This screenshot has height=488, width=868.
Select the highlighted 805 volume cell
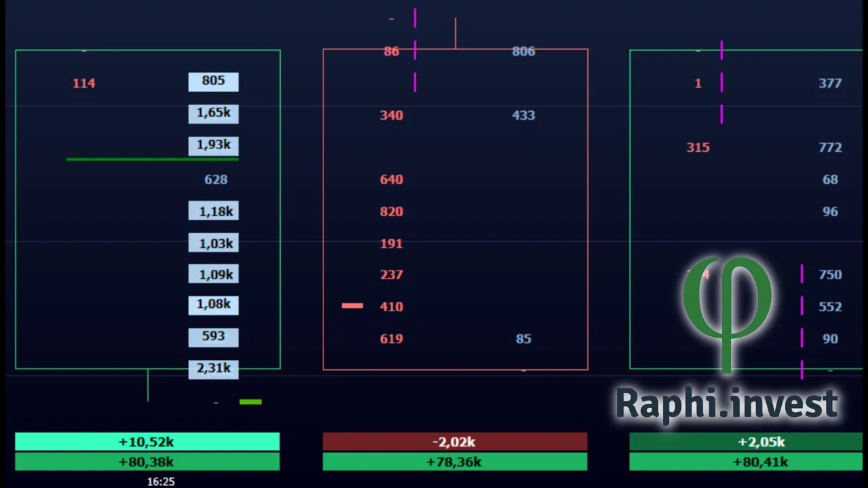[x=214, y=81]
